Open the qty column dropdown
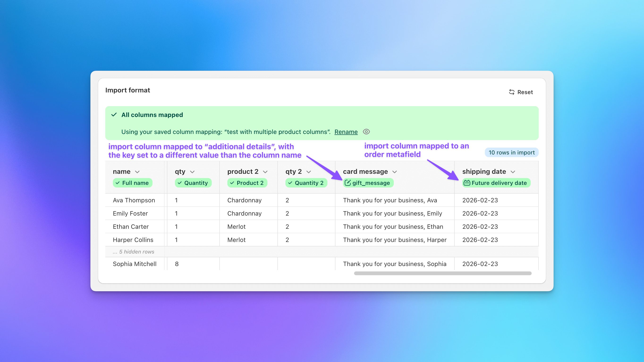The width and height of the screenshot is (644, 362). point(192,172)
